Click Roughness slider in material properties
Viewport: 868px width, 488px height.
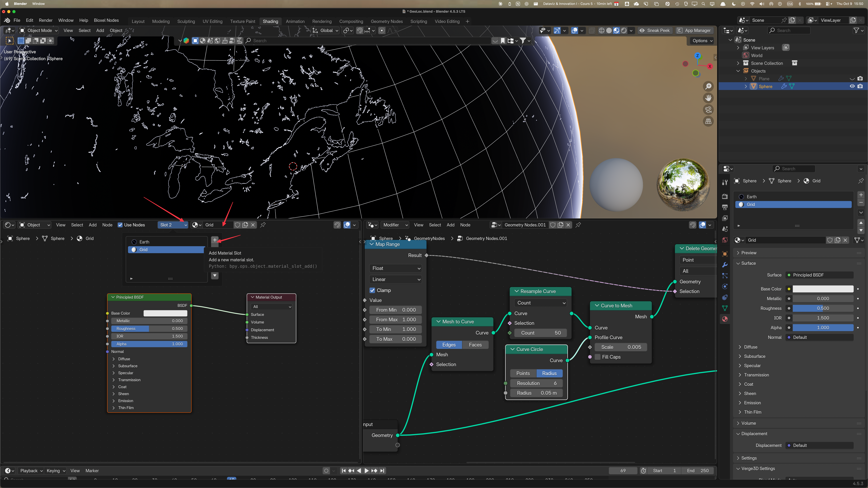pos(823,309)
